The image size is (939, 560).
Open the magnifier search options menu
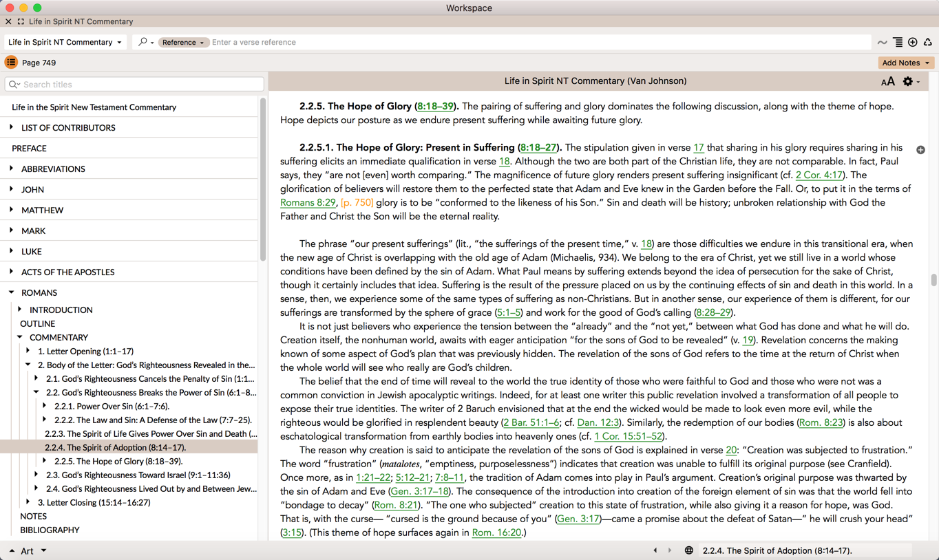point(145,42)
